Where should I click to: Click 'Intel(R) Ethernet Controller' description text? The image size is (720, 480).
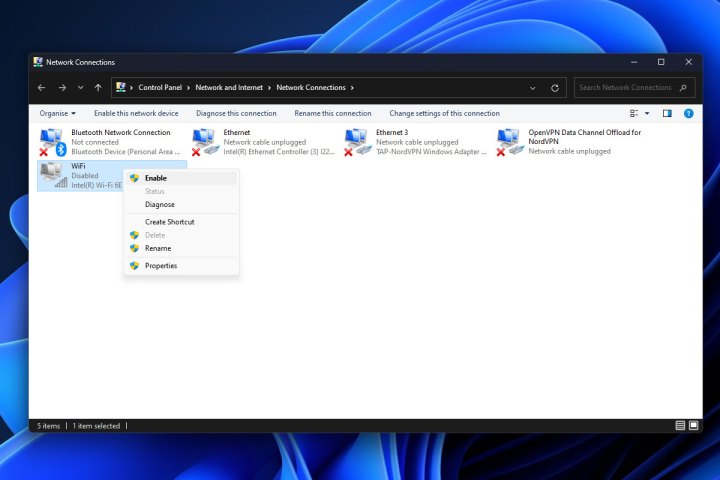click(279, 152)
